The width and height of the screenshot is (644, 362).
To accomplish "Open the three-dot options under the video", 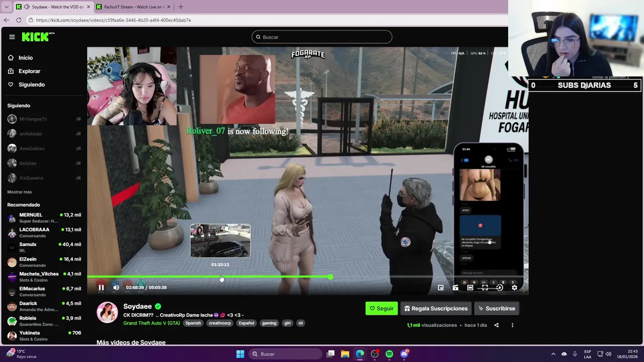I will click(512, 325).
